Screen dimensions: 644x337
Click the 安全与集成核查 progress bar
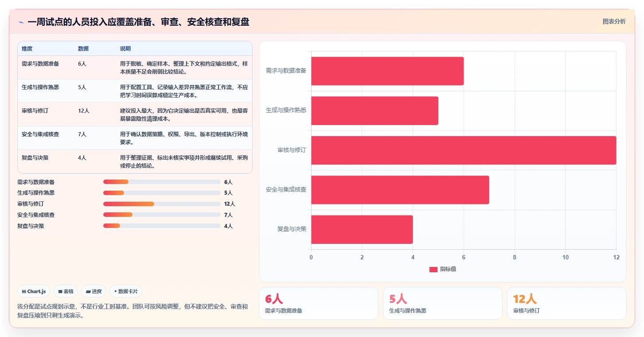[x=162, y=215]
